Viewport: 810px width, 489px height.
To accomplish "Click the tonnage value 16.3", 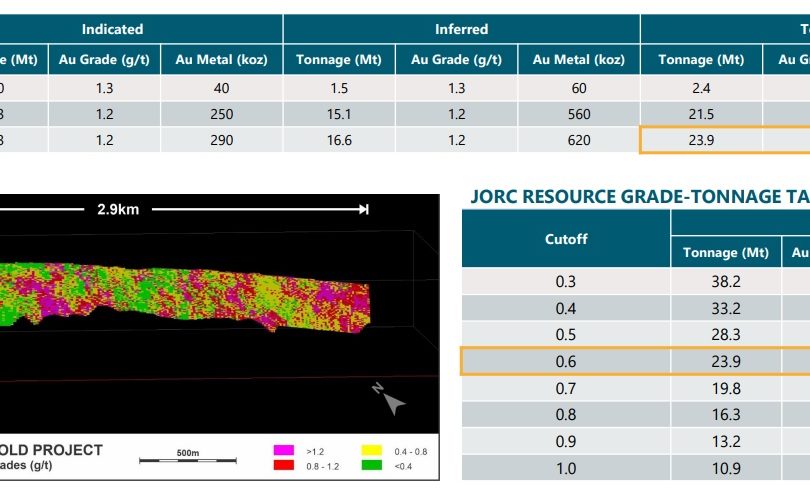I will tap(726, 415).
